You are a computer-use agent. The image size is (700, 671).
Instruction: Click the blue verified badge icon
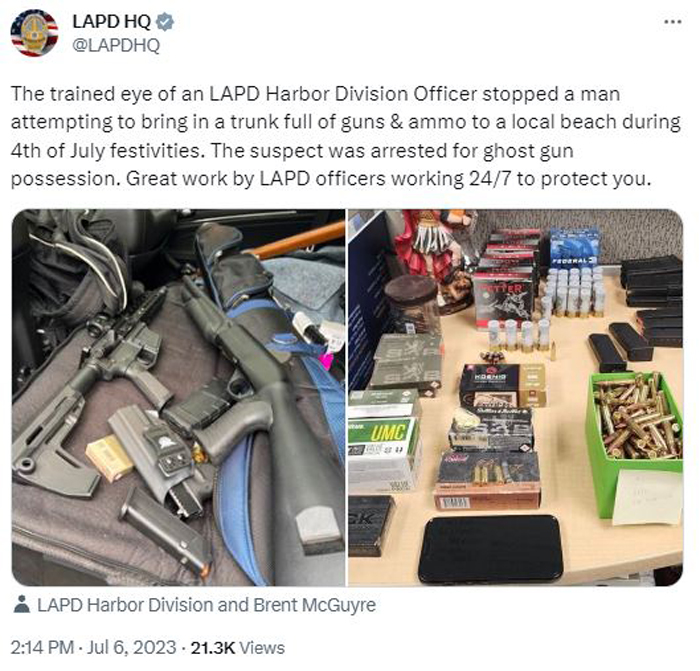click(x=165, y=22)
